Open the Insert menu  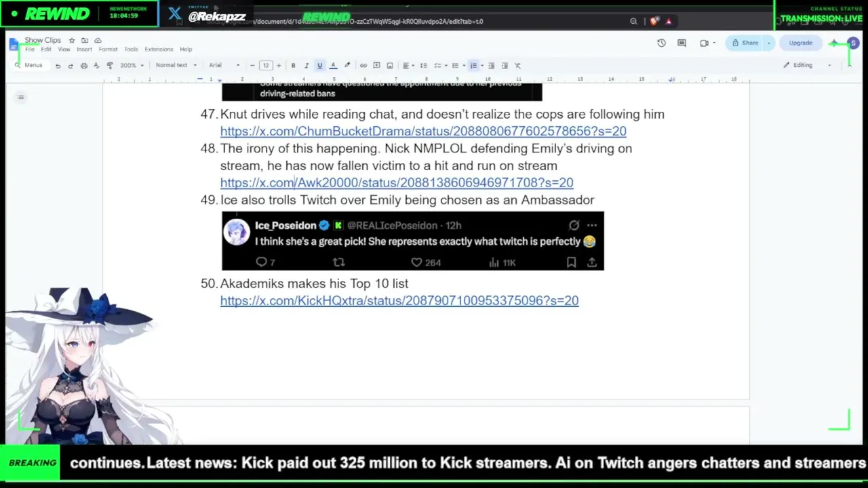[84, 49]
